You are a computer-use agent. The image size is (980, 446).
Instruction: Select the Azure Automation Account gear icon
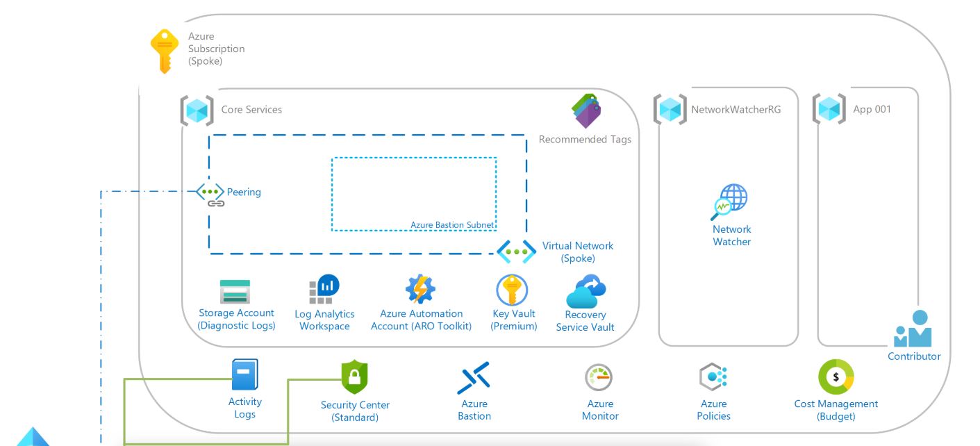tap(420, 290)
